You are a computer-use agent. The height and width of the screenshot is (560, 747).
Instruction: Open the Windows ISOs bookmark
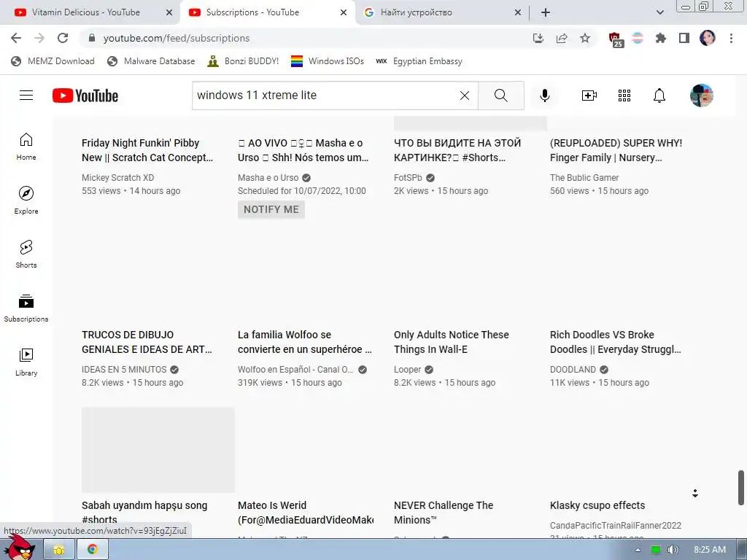click(x=328, y=61)
